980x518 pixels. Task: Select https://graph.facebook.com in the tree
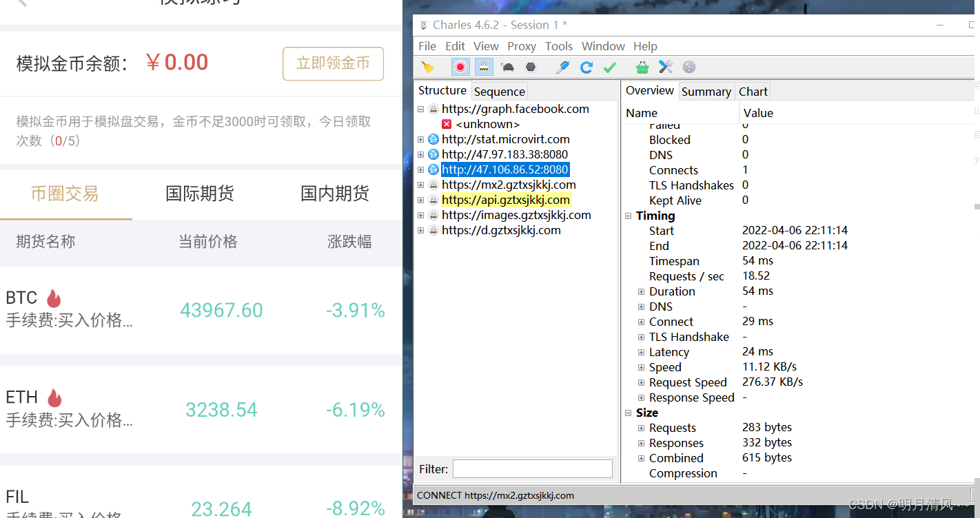(515, 109)
